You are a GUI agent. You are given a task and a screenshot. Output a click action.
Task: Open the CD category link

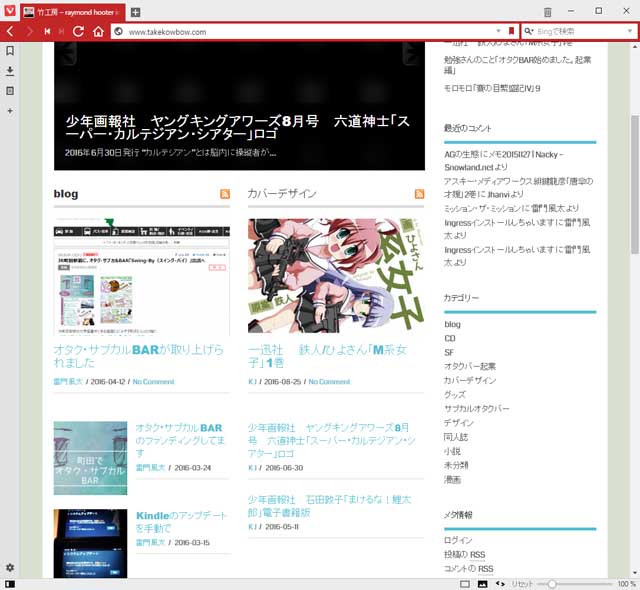(449, 338)
